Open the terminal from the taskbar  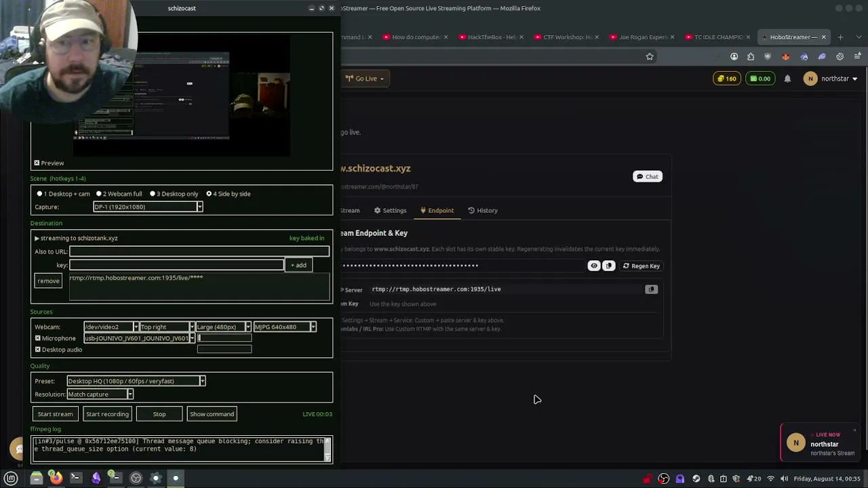click(x=76, y=478)
